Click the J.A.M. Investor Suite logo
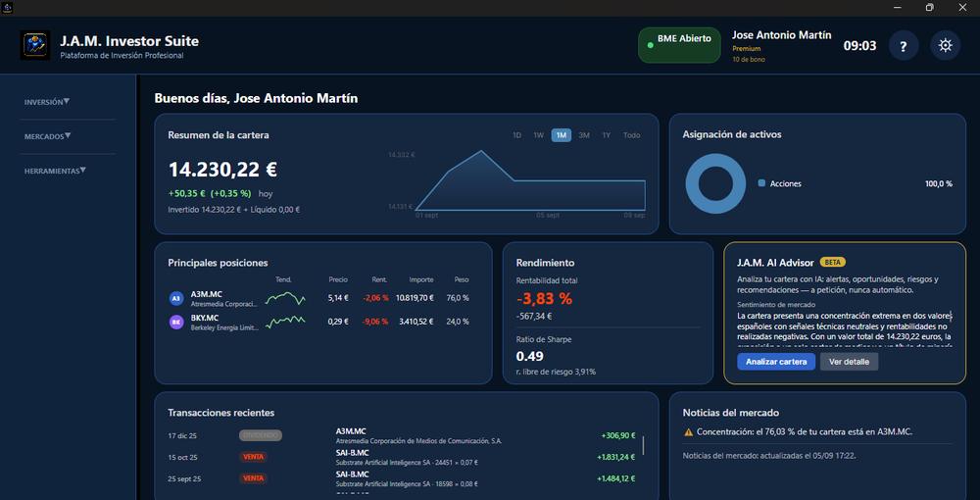The image size is (980, 500). coord(35,45)
